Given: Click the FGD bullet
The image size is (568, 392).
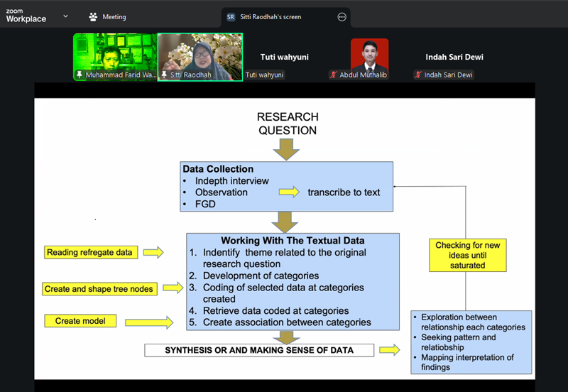Looking at the screenshot, I should [205, 204].
